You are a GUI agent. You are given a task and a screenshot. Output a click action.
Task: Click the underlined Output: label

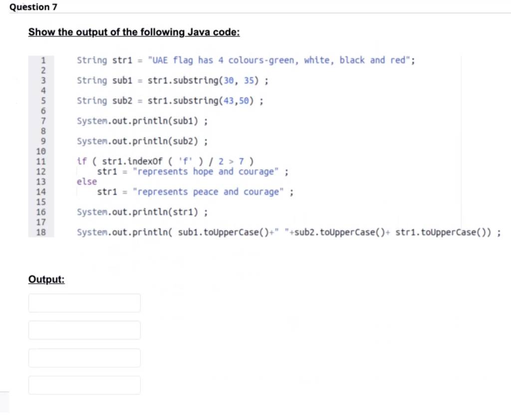[46, 279]
